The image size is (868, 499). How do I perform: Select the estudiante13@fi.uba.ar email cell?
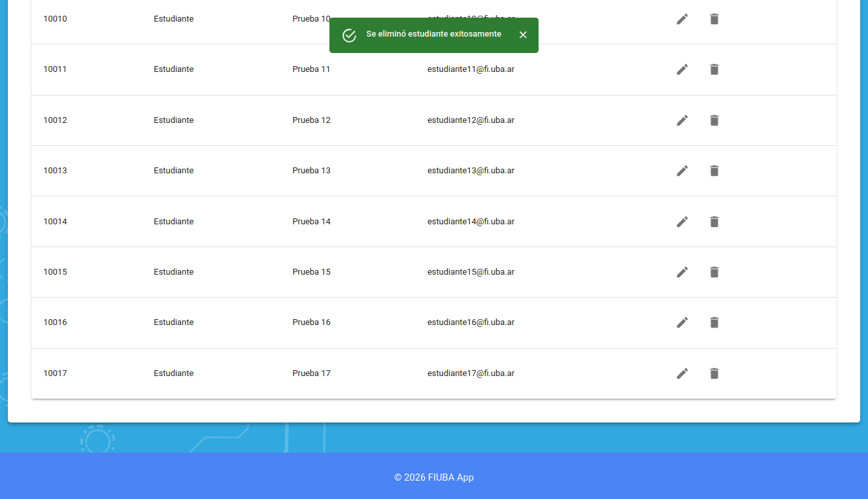(x=471, y=171)
